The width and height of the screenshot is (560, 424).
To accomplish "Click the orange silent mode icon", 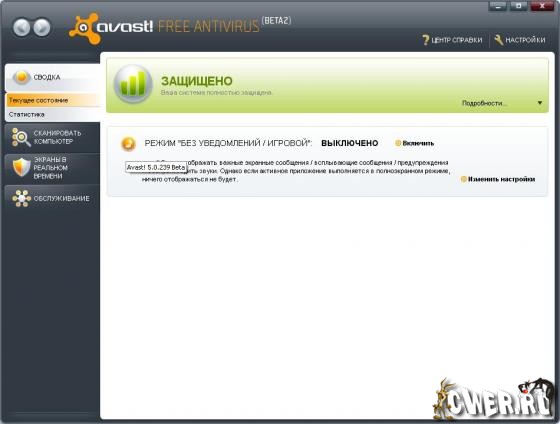I will pos(128,144).
